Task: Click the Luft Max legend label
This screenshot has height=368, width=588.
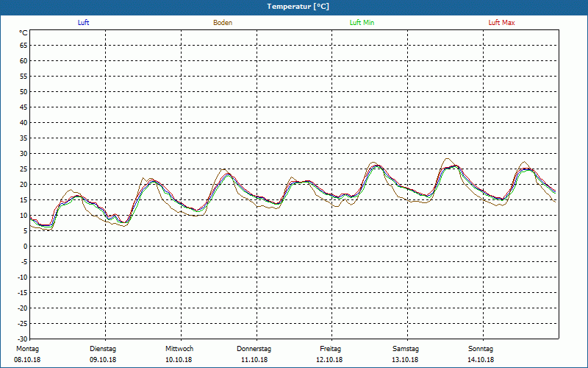Action: coord(501,23)
